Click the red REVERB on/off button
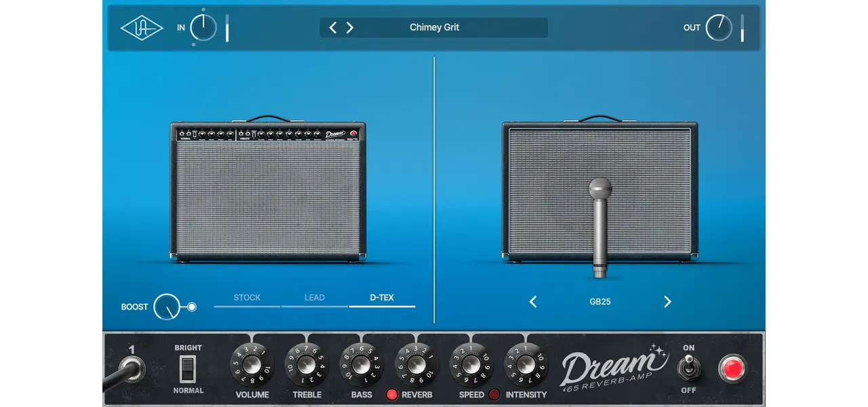This screenshot has height=407, width=868. click(392, 395)
